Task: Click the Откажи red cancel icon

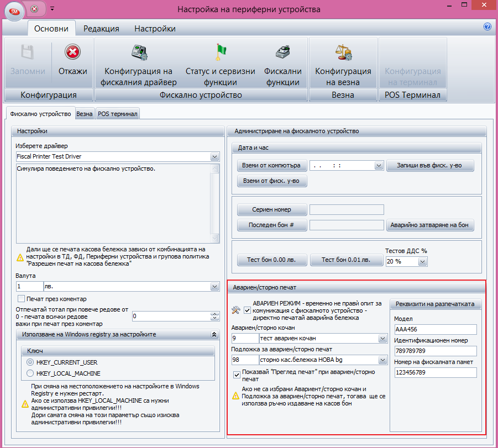Action: click(73, 52)
